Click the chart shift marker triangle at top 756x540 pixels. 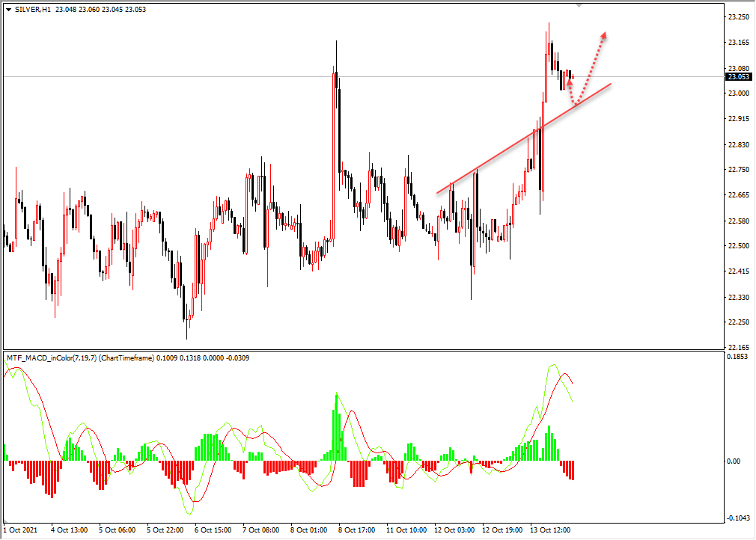[579, 5]
